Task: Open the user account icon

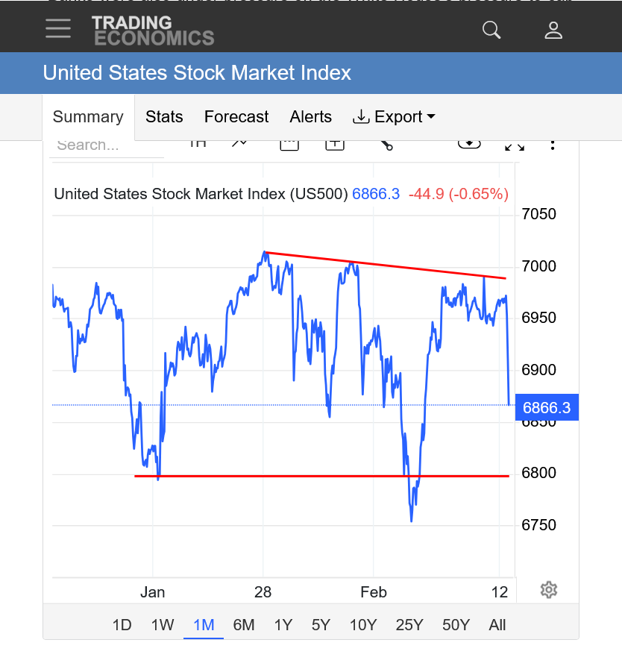Action: point(553,30)
